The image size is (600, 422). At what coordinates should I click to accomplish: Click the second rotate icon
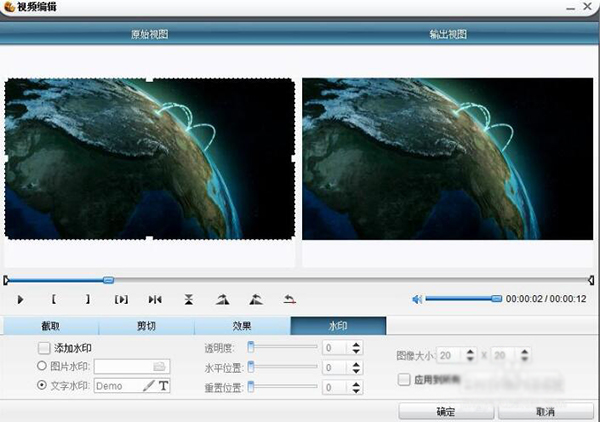256,299
